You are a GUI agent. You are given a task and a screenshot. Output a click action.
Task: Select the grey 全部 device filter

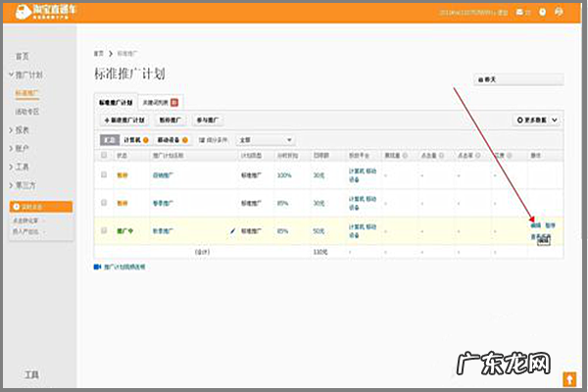[x=110, y=140]
